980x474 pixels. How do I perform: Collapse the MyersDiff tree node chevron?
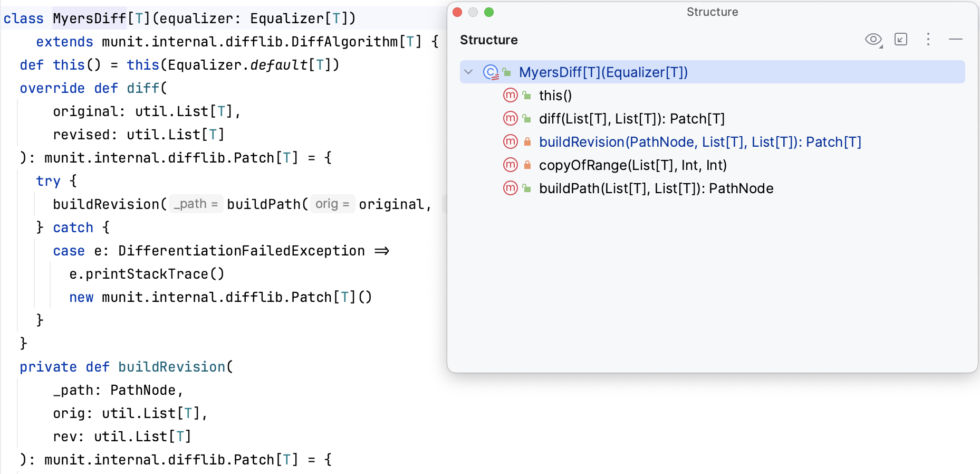pos(468,72)
